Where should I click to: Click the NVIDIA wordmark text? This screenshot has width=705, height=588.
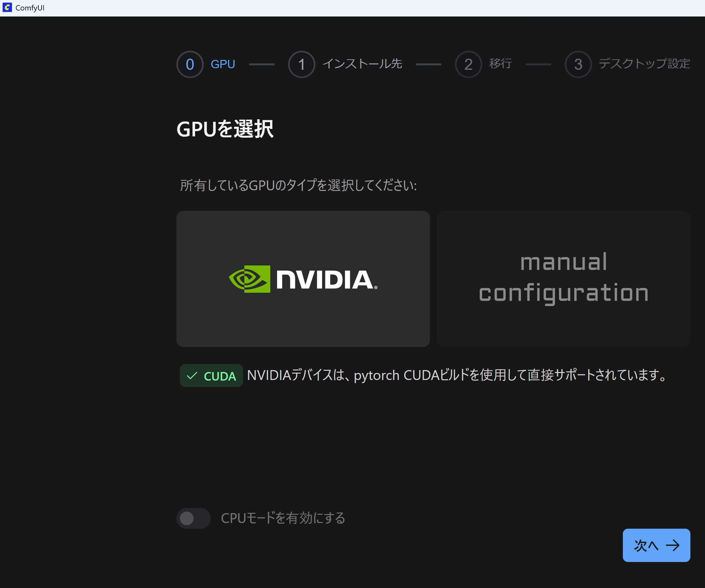click(x=324, y=279)
